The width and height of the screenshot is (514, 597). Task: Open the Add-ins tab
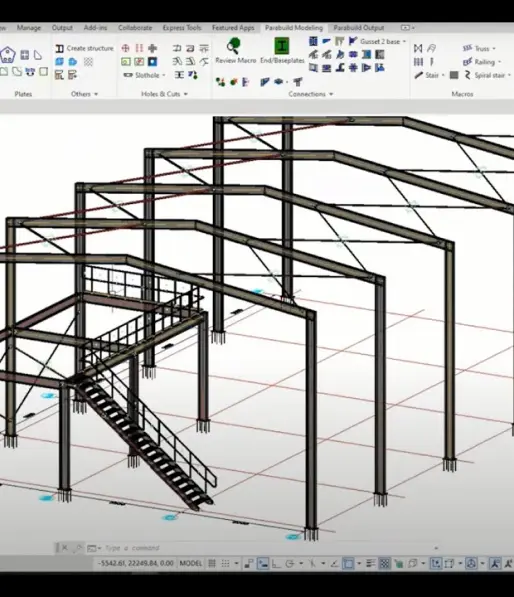click(x=96, y=28)
